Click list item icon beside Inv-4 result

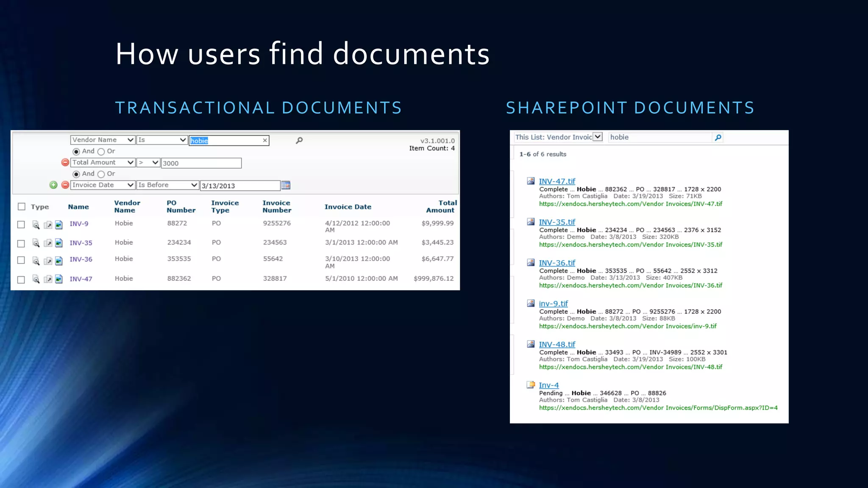click(x=531, y=385)
